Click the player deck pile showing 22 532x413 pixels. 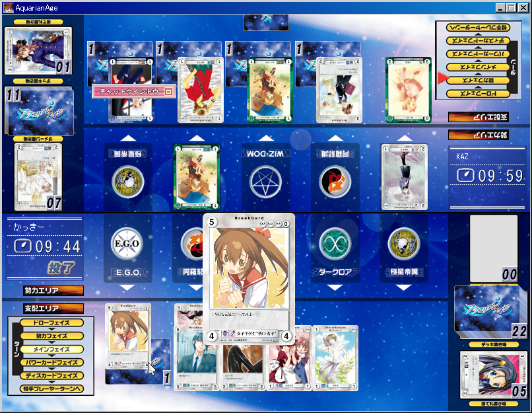tap(490, 312)
